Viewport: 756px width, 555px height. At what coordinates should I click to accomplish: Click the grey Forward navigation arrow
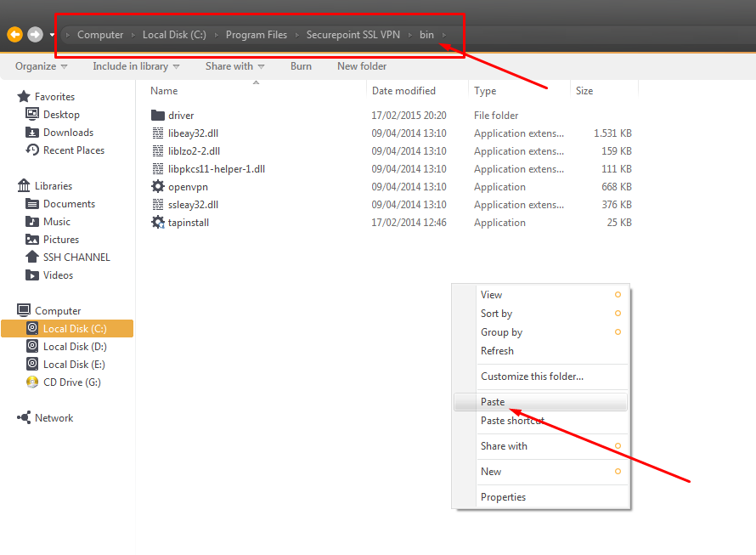pyautogui.click(x=35, y=35)
